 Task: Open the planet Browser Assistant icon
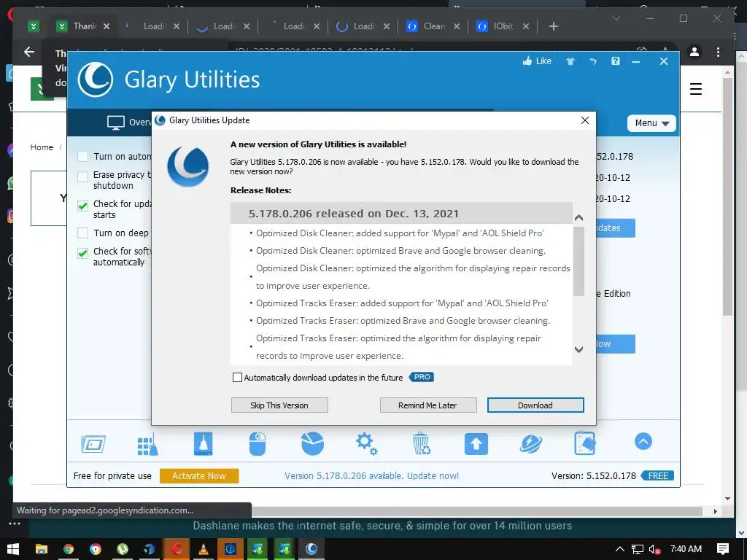click(x=531, y=444)
